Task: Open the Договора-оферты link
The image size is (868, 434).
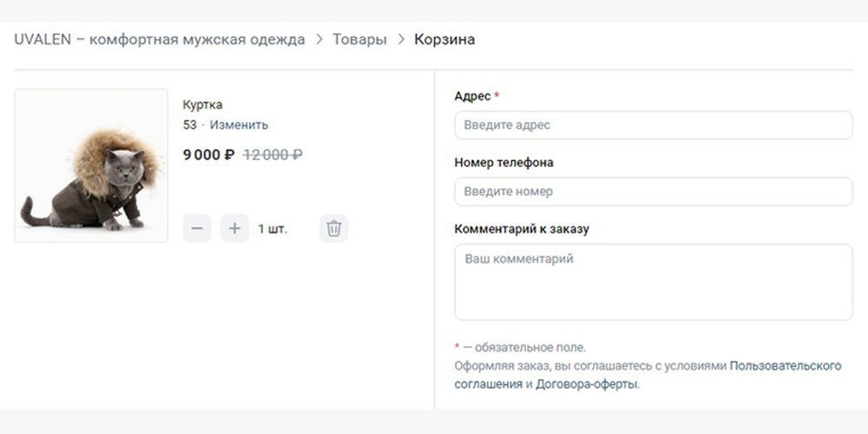Action: (x=586, y=385)
